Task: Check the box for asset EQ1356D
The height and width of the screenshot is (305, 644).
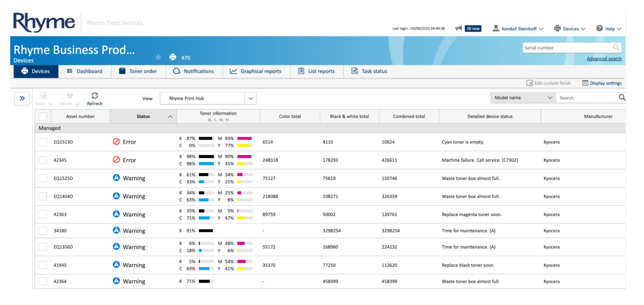Action: 43,247
